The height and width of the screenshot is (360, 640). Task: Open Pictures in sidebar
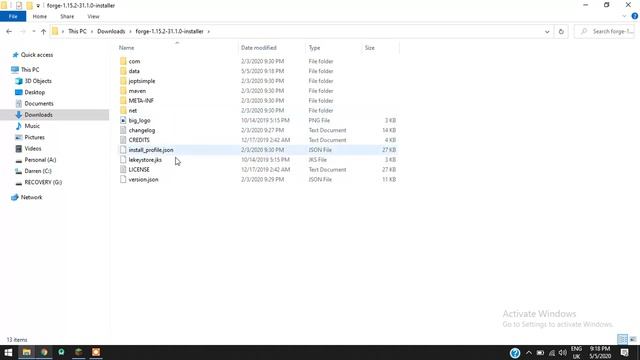pos(34,137)
